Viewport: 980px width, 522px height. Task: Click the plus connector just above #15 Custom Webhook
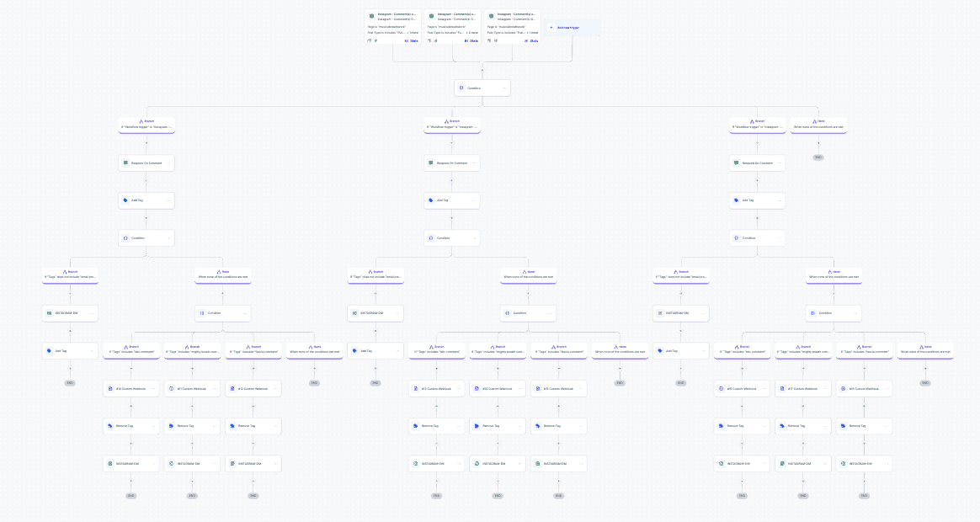click(x=559, y=368)
